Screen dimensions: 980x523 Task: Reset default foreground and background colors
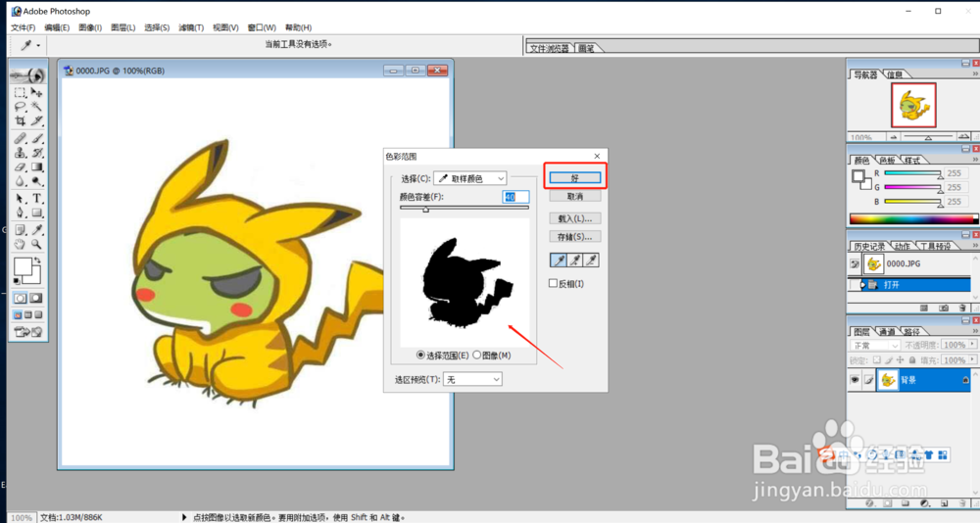coord(17,282)
